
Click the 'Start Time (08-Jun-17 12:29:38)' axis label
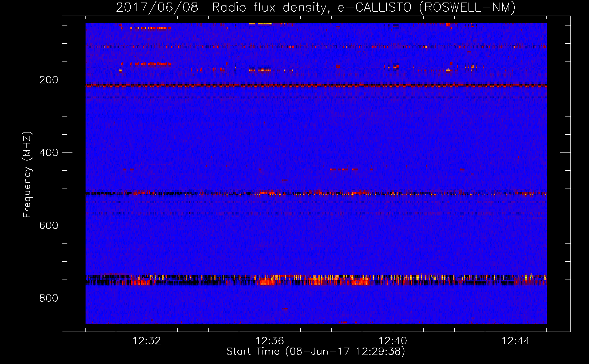[x=316, y=352]
